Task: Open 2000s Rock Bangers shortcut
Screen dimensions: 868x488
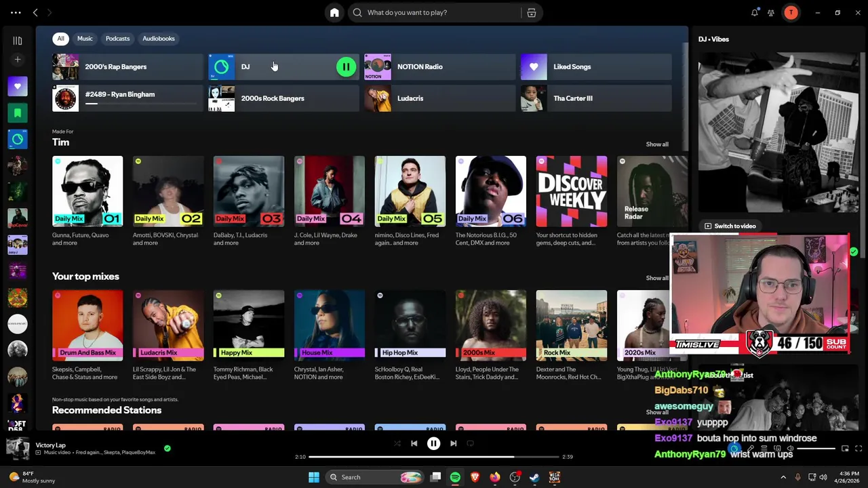Action: tap(283, 98)
